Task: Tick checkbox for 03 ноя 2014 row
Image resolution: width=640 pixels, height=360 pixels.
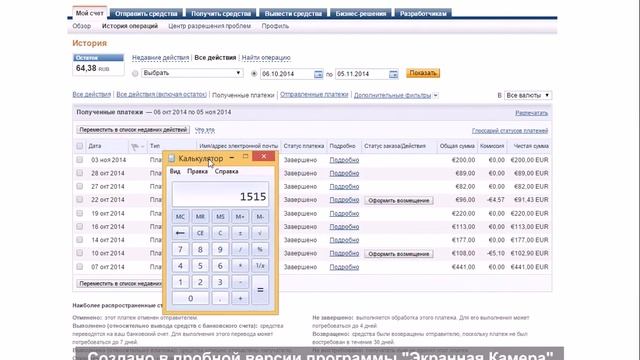Action: tap(80, 160)
